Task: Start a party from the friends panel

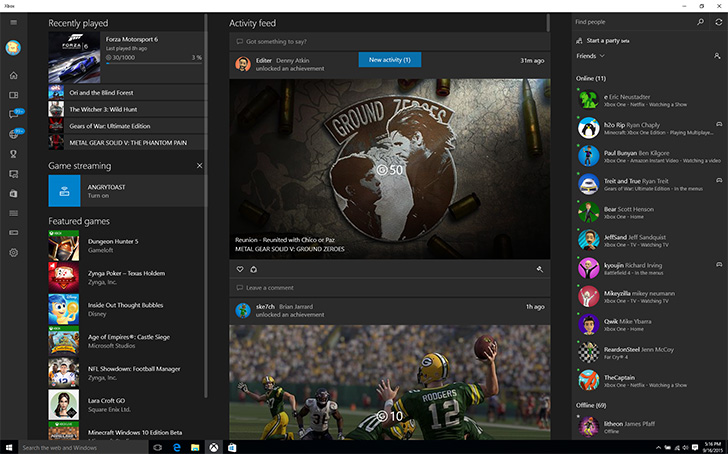Action: coord(609,40)
